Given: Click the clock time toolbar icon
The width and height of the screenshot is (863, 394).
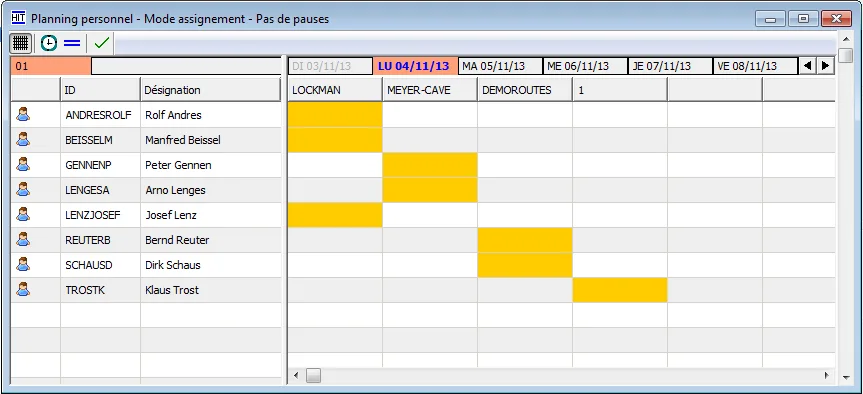Looking at the screenshot, I should click(x=49, y=43).
